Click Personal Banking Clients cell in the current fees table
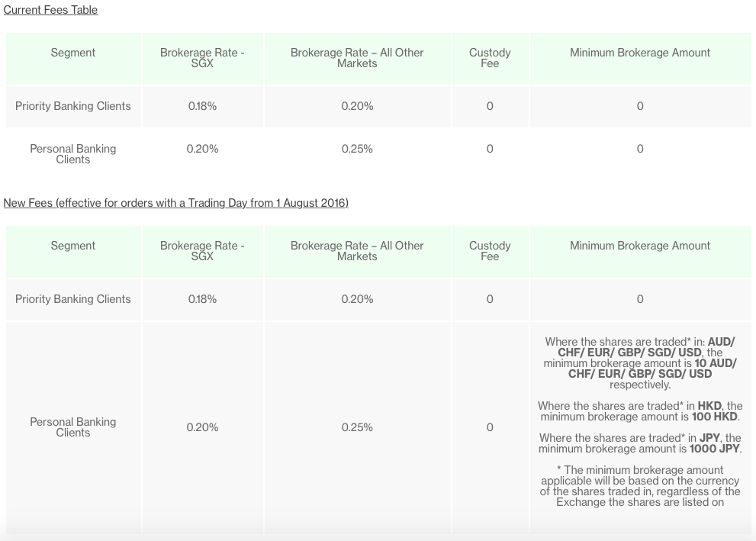Viewport: 756px width, 541px height. click(72, 154)
